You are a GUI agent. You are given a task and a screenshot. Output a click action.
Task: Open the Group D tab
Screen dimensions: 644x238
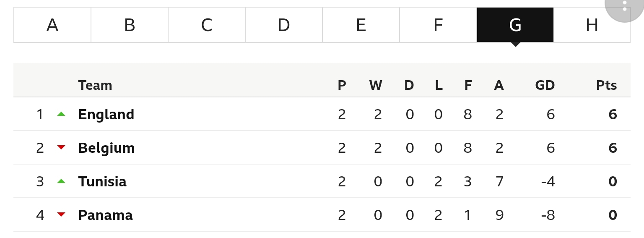click(x=284, y=25)
